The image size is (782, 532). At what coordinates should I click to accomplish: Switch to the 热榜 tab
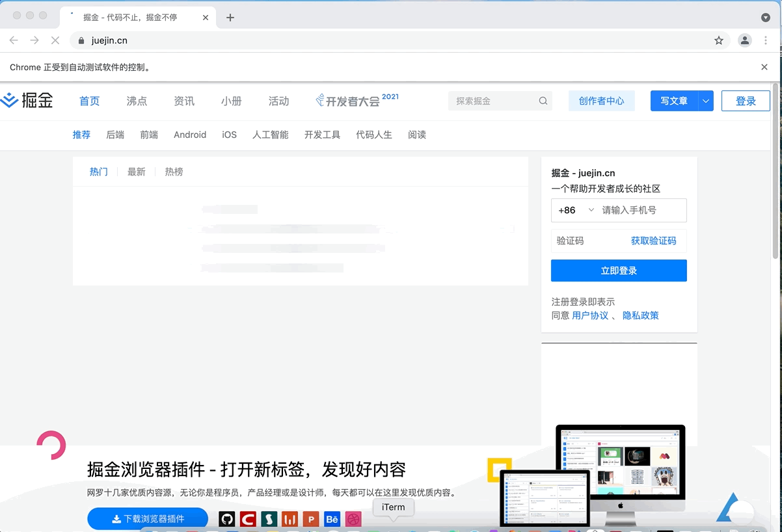tap(174, 171)
